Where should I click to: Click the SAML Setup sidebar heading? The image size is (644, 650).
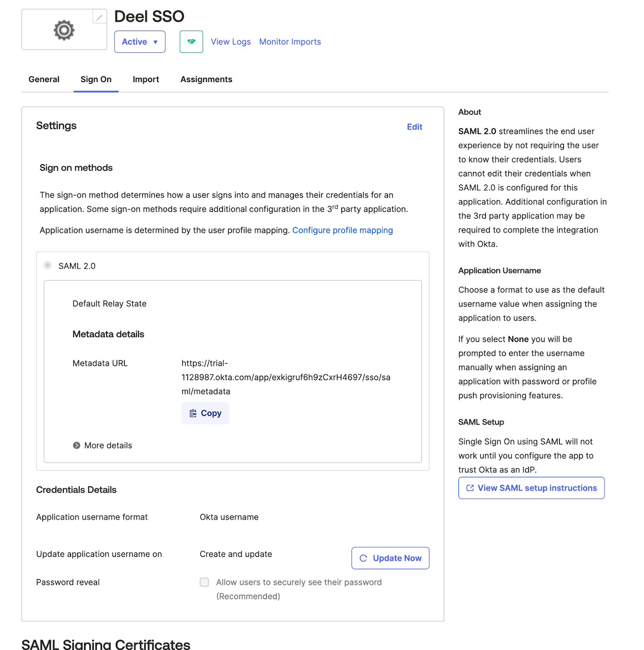pyautogui.click(x=481, y=422)
